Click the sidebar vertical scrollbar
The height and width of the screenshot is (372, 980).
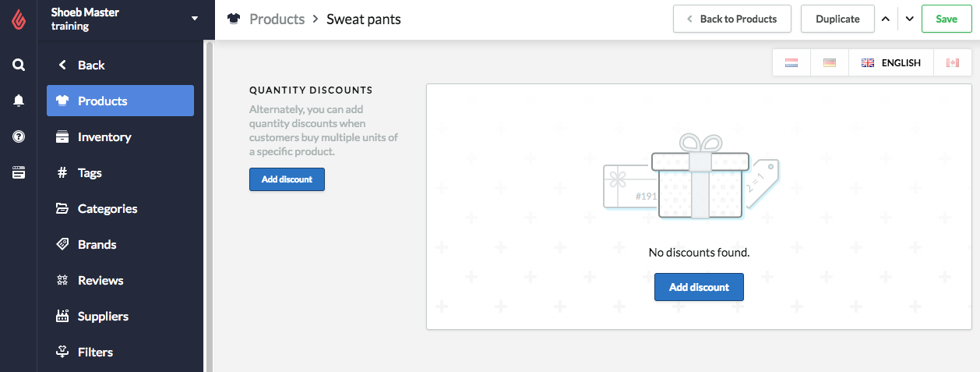[x=208, y=206]
